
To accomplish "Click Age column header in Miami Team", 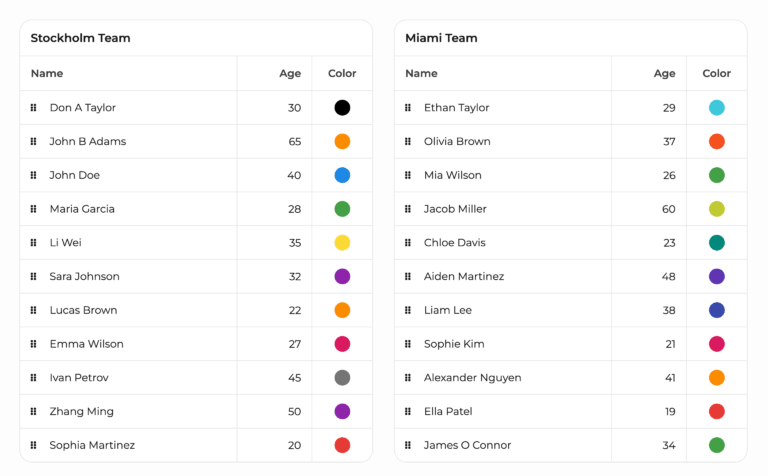I will [664, 73].
